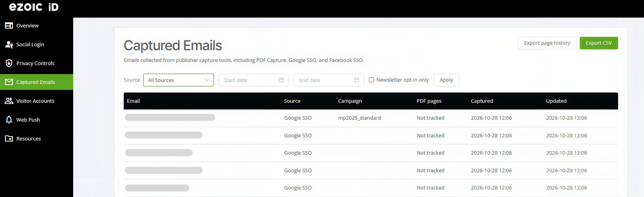The image size is (644, 197).
Task: Click the green Export CSV button
Action: tap(599, 43)
